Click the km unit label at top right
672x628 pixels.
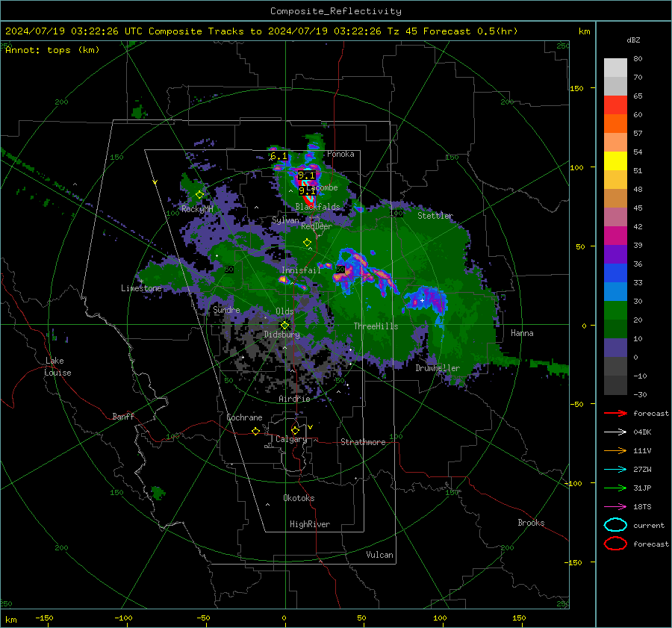[584, 31]
